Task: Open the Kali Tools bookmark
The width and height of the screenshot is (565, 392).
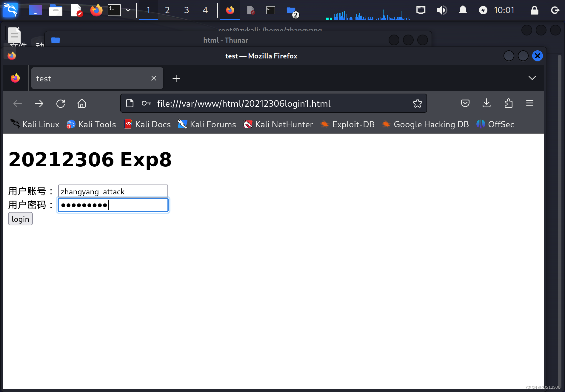Action: (91, 124)
